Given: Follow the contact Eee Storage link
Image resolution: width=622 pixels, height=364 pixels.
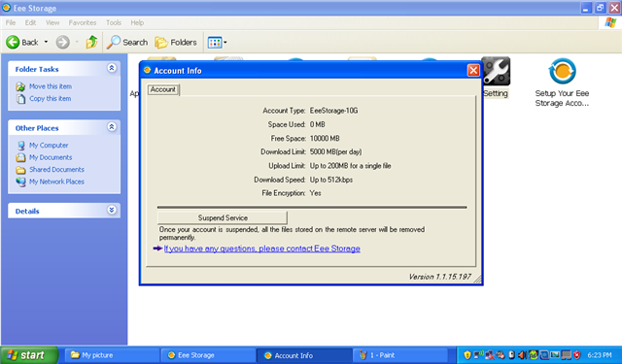Looking at the screenshot, I should (261, 248).
